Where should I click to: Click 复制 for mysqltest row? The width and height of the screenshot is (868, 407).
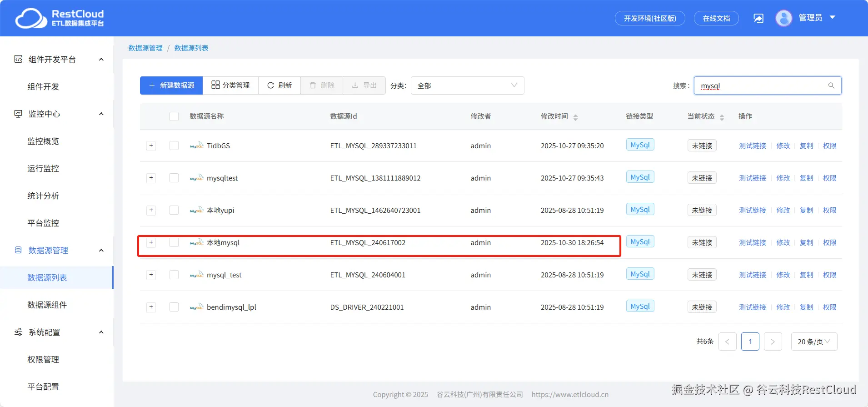click(807, 178)
